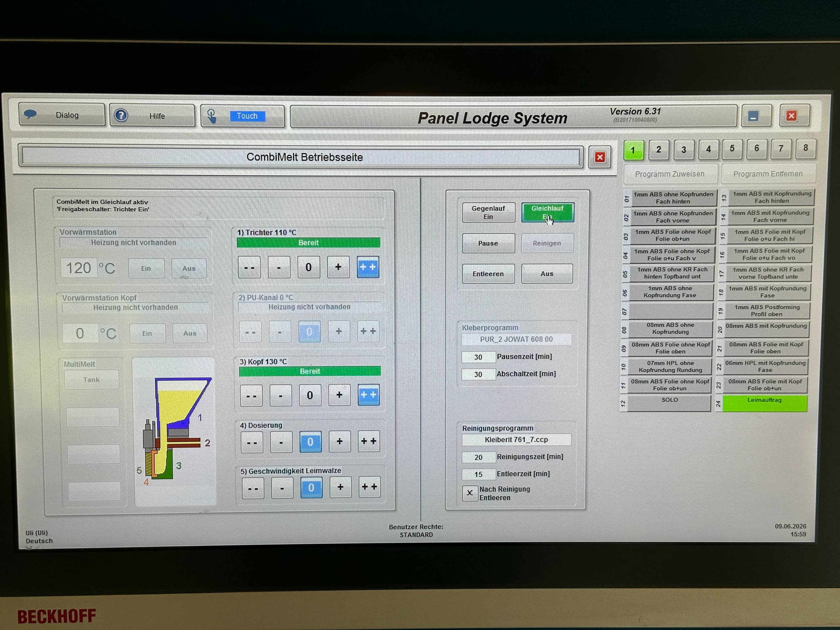Click Kopf double plus button
Image resolution: width=840 pixels, height=630 pixels.
pyautogui.click(x=368, y=395)
